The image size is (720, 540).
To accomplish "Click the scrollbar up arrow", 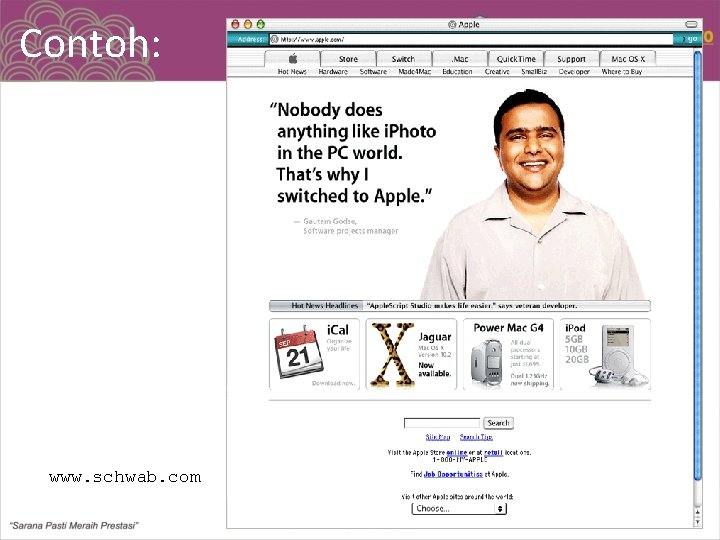I will [x=698, y=512].
